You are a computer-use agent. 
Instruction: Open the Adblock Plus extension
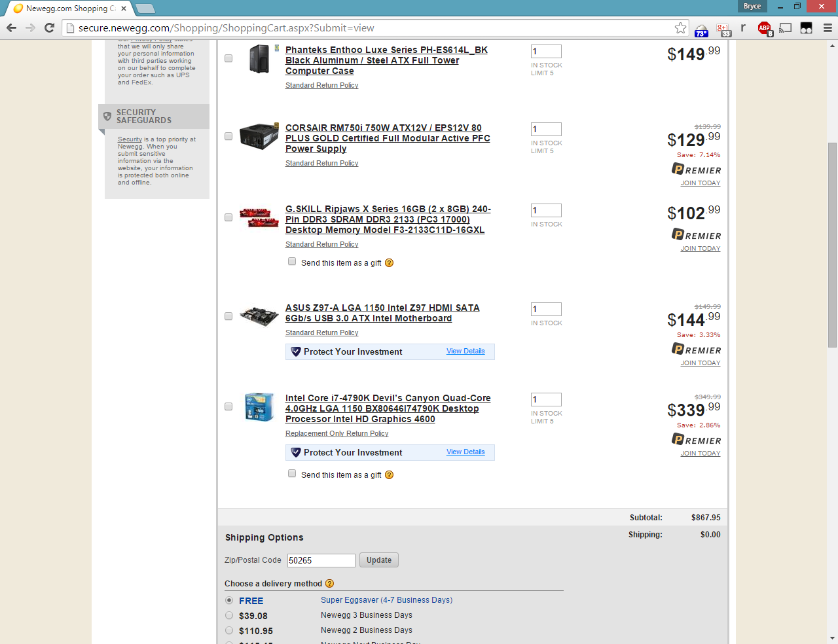(764, 27)
